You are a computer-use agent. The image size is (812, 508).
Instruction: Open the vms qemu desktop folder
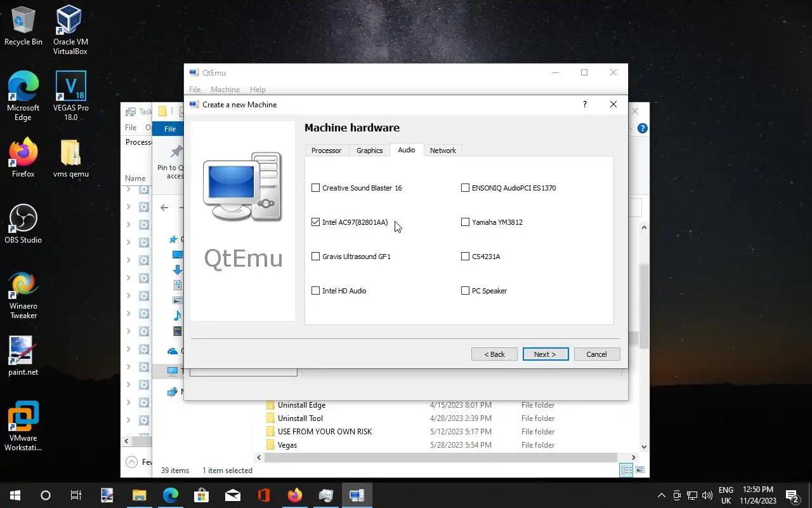click(70, 157)
